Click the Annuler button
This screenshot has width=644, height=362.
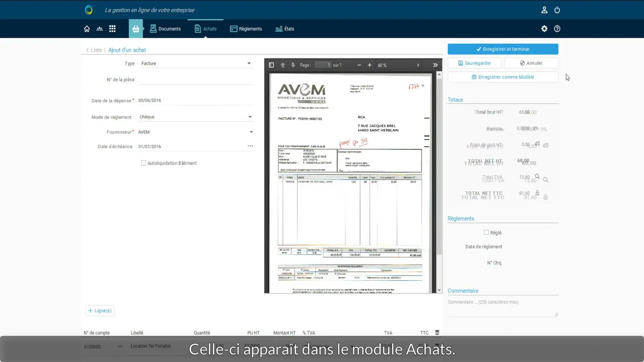tap(531, 63)
